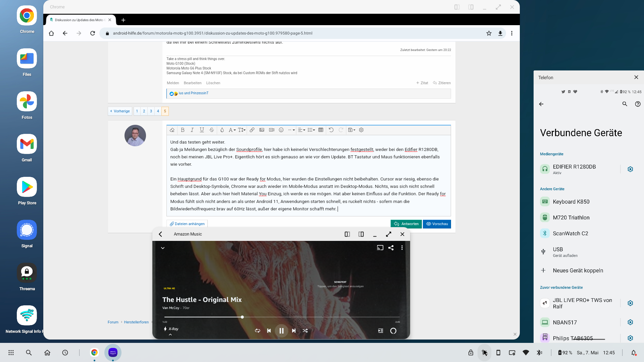Remove formatting with the eraser icon
The width and height of the screenshot is (644, 362).
click(x=172, y=130)
